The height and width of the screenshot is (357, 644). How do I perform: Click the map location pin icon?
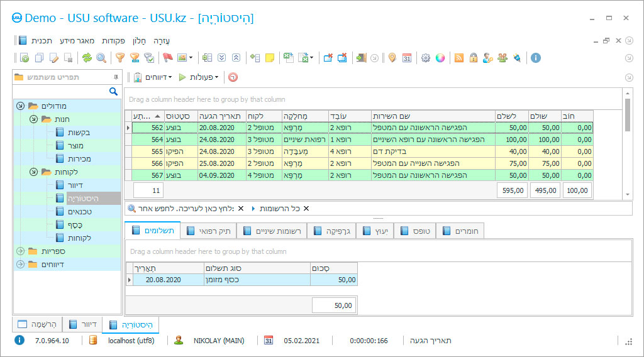(x=392, y=58)
